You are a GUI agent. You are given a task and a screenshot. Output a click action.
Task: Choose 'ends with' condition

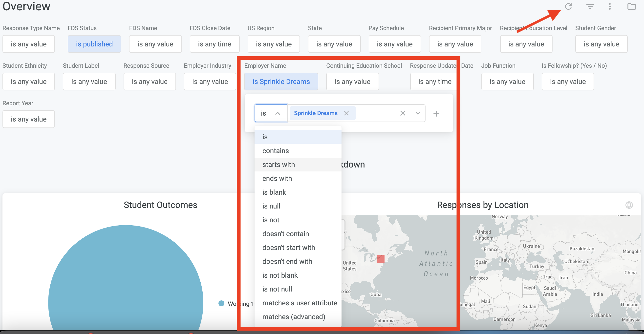click(298, 179)
